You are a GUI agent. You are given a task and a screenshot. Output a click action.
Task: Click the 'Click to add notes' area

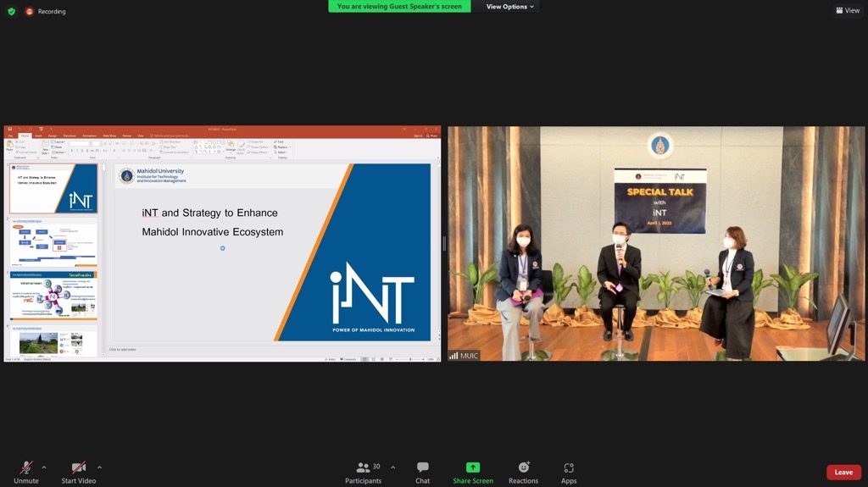coord(123,350)
